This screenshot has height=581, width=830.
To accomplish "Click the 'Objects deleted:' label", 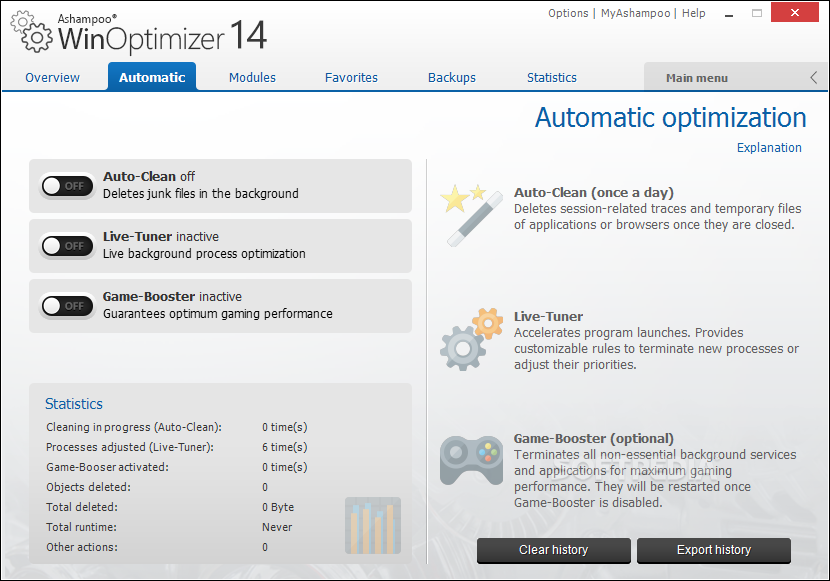I will [88, 487].
